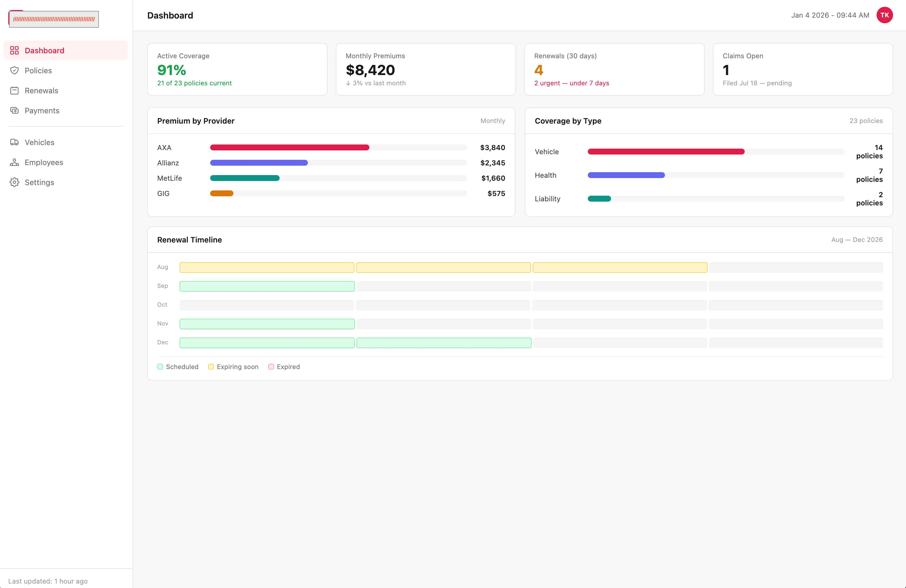Screen dimensions: 906x588
Task: Click the company logo in sidebar
Action: (x=54, y=19)
